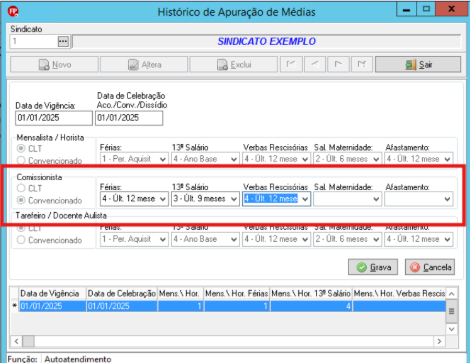Select Convencionado radio under Mensalista / Horista
This screenshot has width=470, height=363.
[x=21, y=161]
